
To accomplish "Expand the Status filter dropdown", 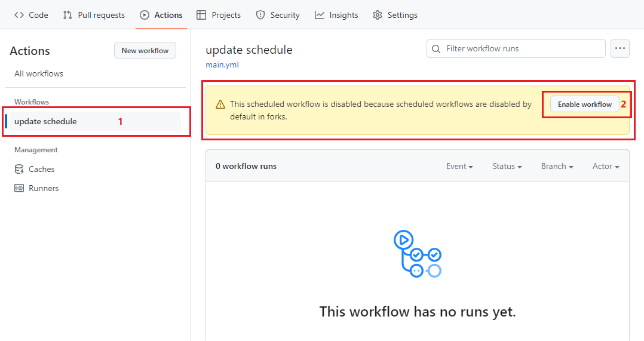I will (507, 166).
